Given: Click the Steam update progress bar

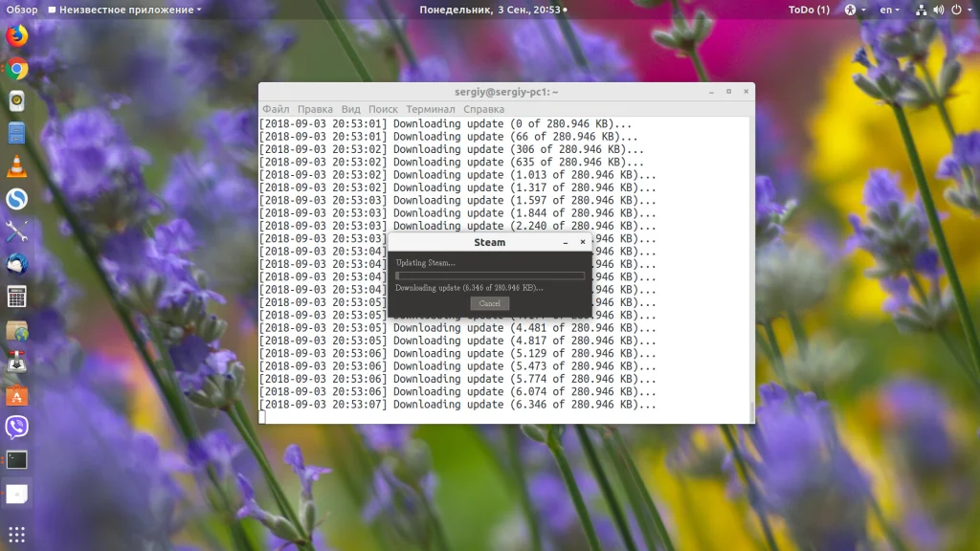Looking at the screenshot, I should 490,275.
